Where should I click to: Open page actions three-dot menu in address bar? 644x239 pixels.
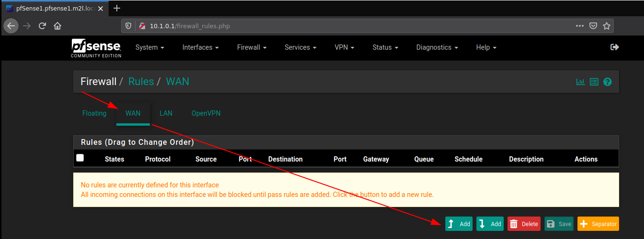580,26
